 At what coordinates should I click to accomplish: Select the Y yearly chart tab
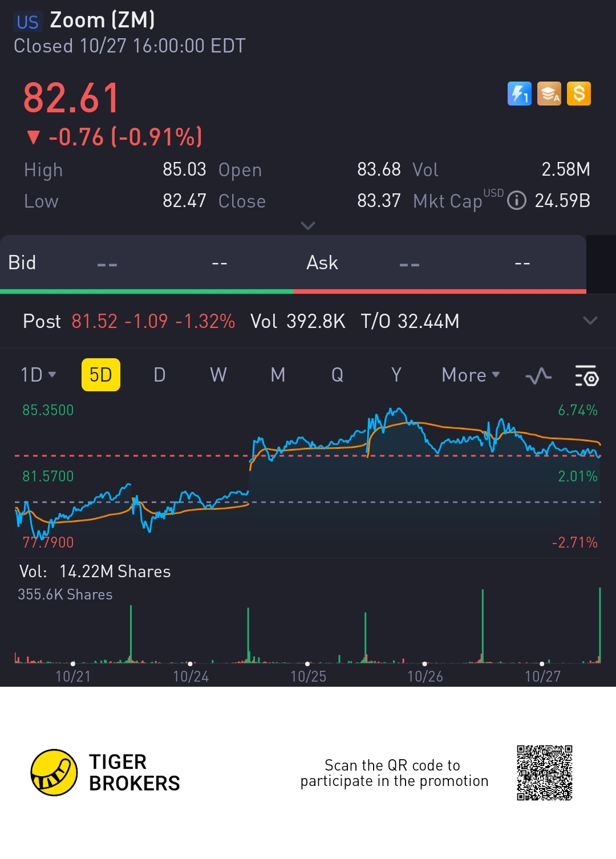[x=396, y=375]
